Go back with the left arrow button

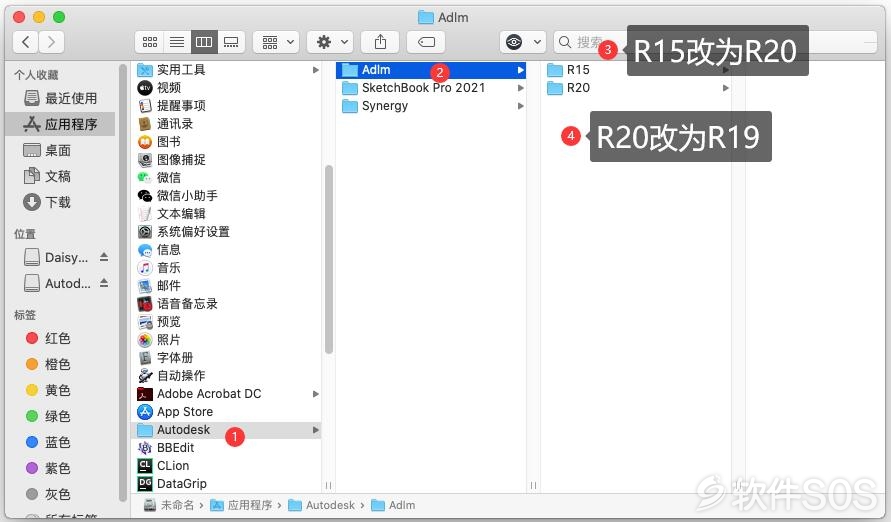coord(26,41)
